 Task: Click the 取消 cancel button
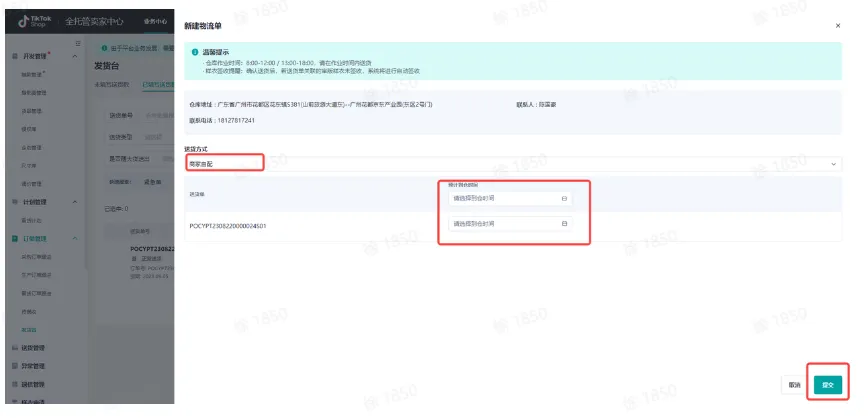[794, 385]
